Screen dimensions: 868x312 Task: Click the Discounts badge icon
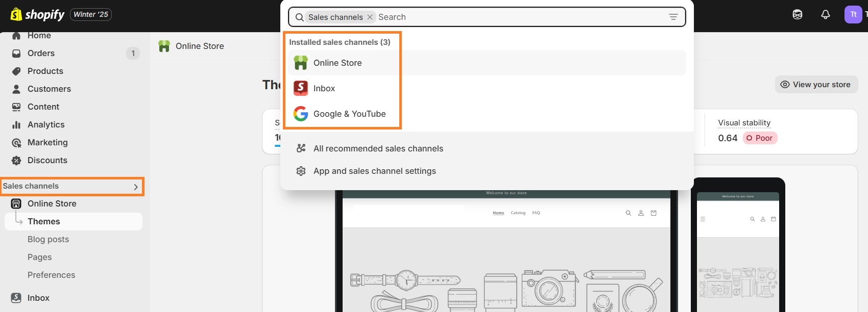[x=16, y=160]
